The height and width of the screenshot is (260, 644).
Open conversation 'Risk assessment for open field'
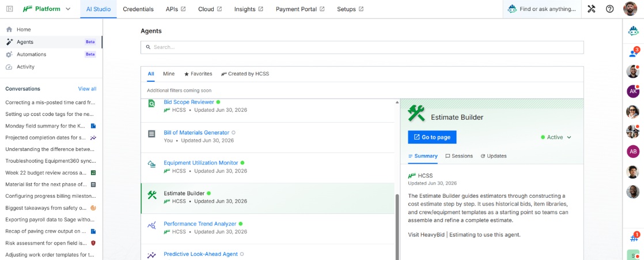(x=51, y=243)
